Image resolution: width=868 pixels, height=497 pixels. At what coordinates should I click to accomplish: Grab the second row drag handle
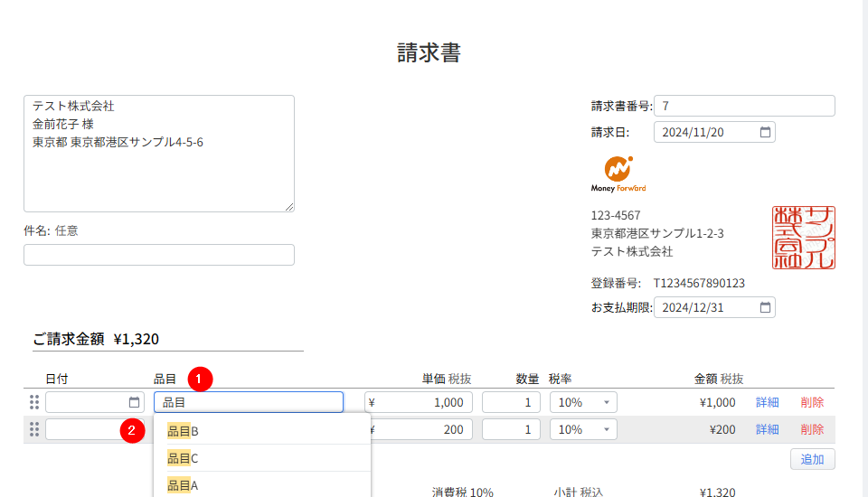(x=34, y=429)
